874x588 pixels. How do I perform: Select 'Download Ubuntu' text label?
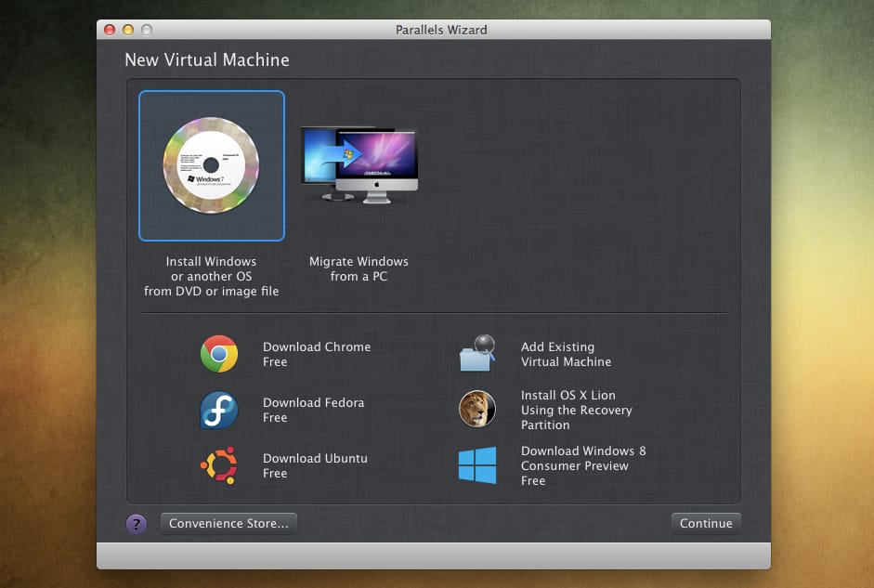[x=315, y=458]
